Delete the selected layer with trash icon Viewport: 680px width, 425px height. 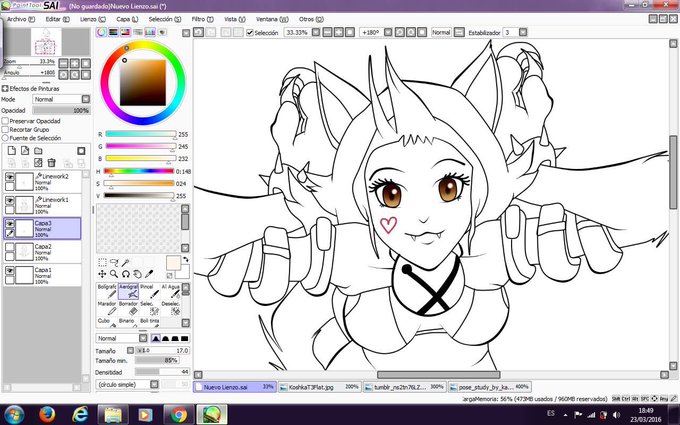[51, 163]
